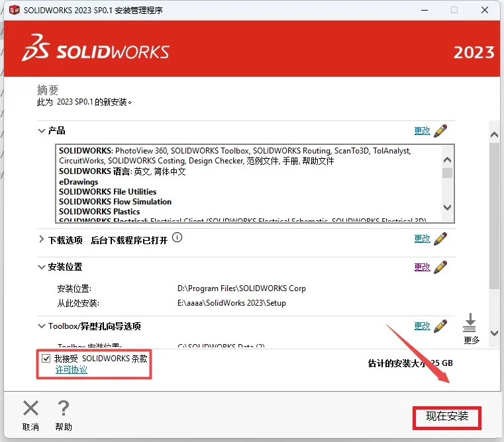The height and width of the screenshot is (442, 504).
Task: Collapse the Toolbox/异型孔向导选项 section chevron
Action: click(42, 326)
